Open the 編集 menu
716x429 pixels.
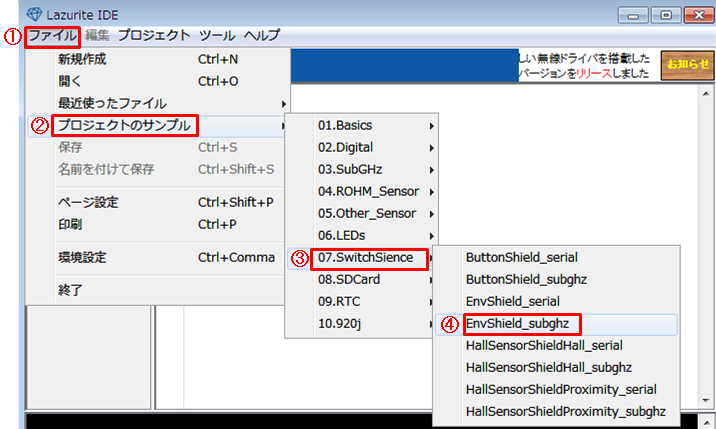pyautogui.click(x=97, y=36)
